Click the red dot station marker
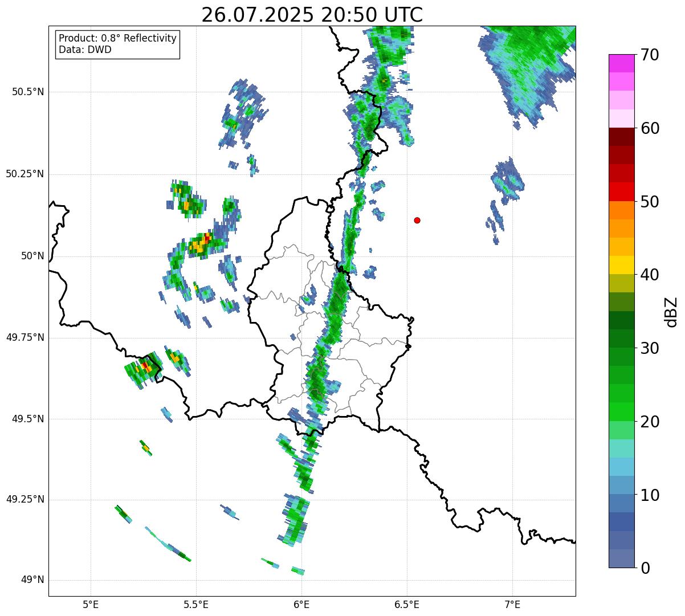 (x=417, y=221)
